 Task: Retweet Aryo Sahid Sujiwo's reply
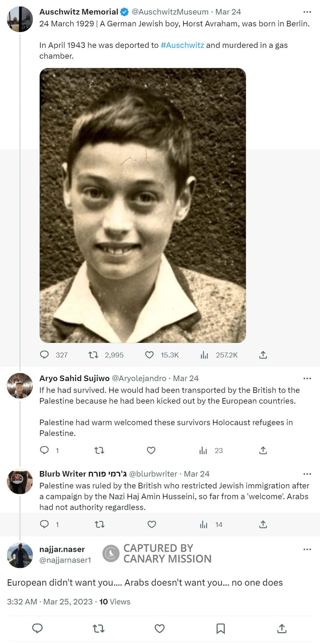[x=99, y=451]
